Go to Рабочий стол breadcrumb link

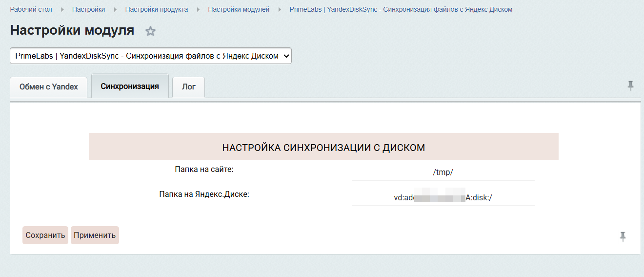coord(31,10)
